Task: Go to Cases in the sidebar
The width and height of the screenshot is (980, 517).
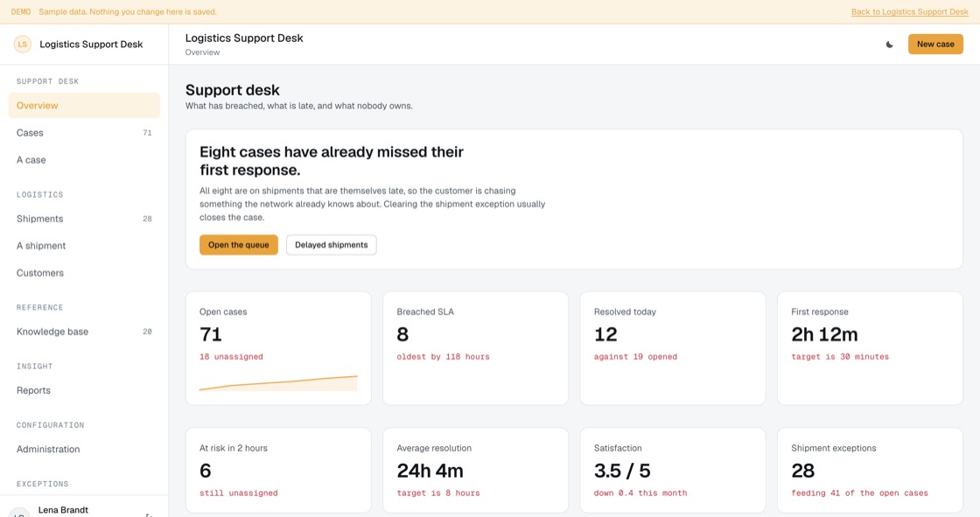Action: (x=84, y=133)
